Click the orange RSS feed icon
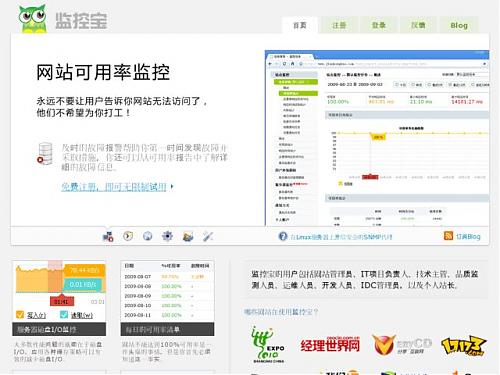The image size is (500, 375). [448, 236]
